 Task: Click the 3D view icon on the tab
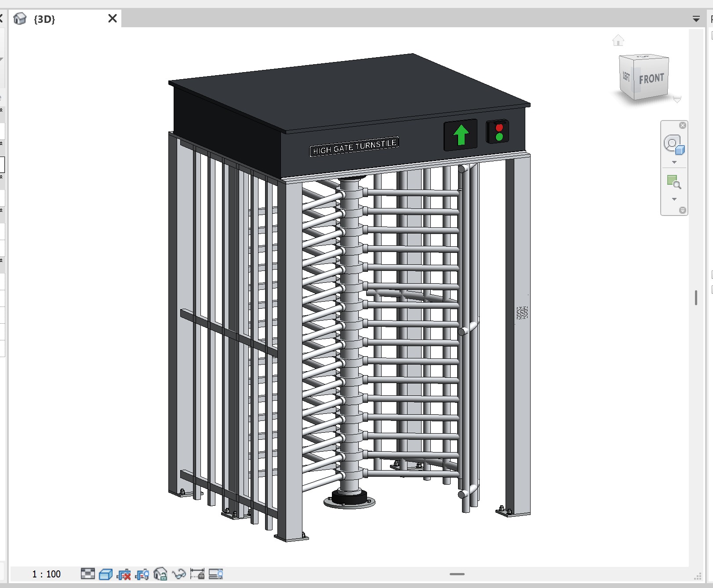[x=20, y=19]
